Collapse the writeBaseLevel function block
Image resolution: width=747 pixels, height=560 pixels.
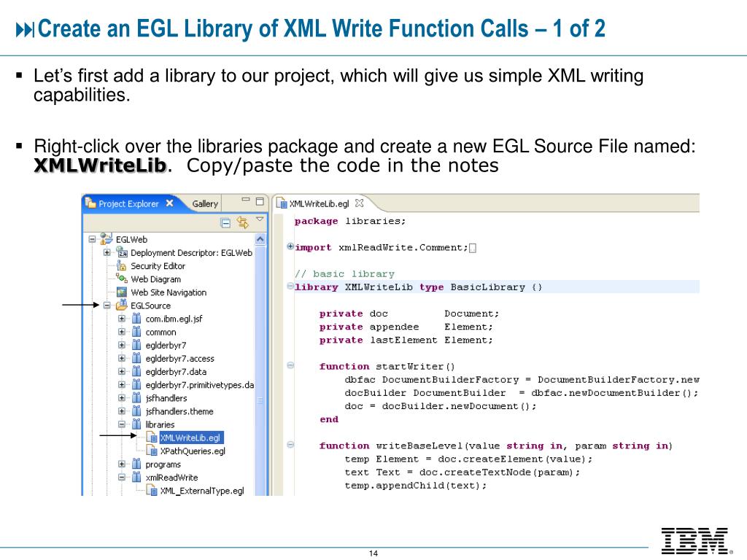289,446
